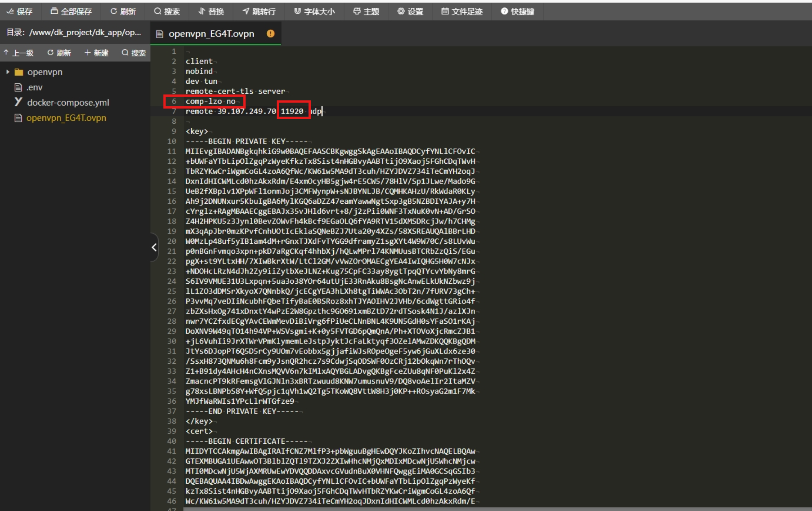Click line number 37 in gutter

click(x=172, y=411)
